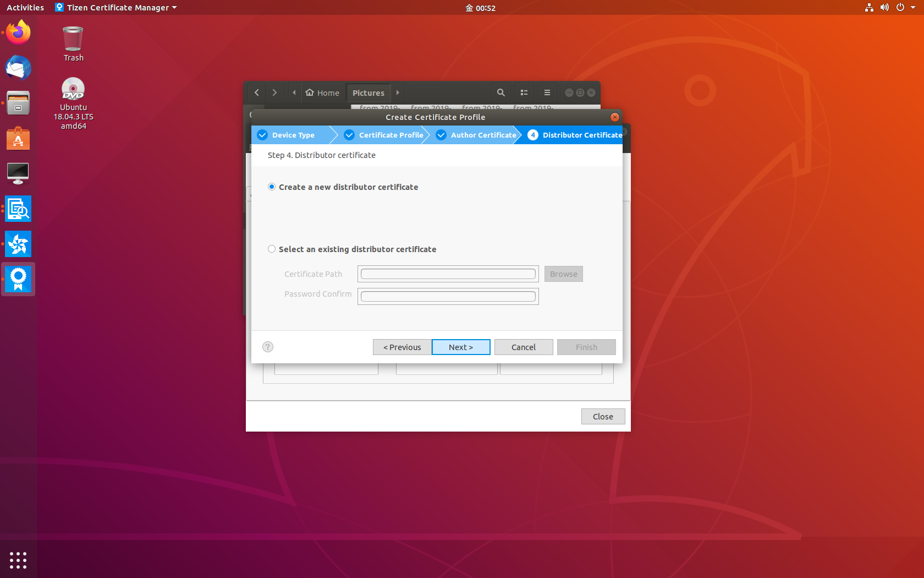Open the Tizen pinwheel icon in dock

click(18, 244)
